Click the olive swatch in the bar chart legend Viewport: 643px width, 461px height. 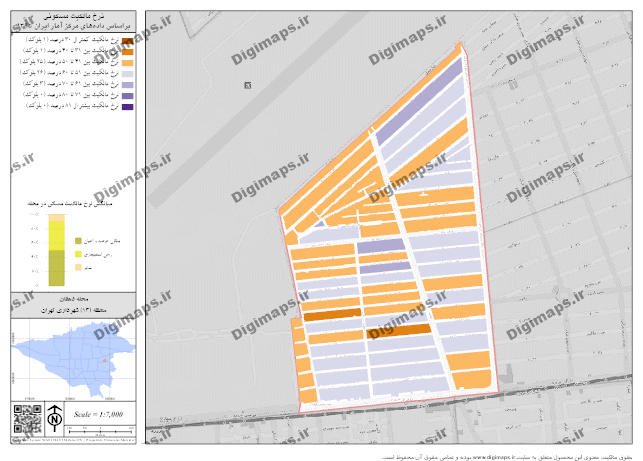(78, 241)
